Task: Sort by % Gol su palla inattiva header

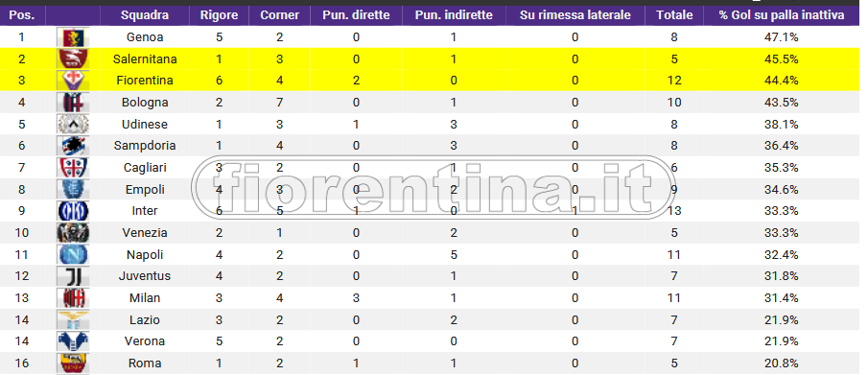Action: click(782, 15)
